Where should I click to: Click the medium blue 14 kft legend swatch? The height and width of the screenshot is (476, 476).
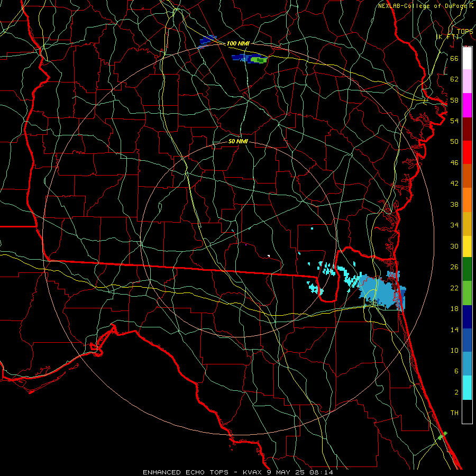(467, 340)
